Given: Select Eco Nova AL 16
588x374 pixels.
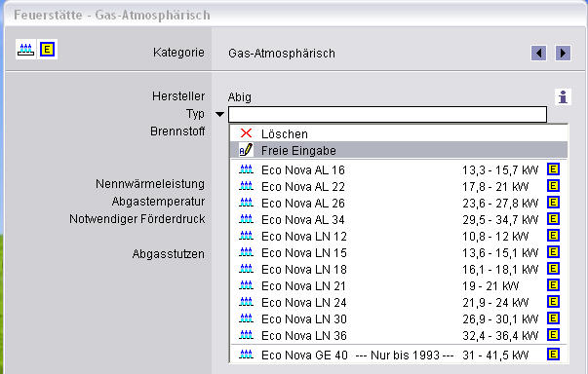Looking at the screenshot, I should coord(399,170).
